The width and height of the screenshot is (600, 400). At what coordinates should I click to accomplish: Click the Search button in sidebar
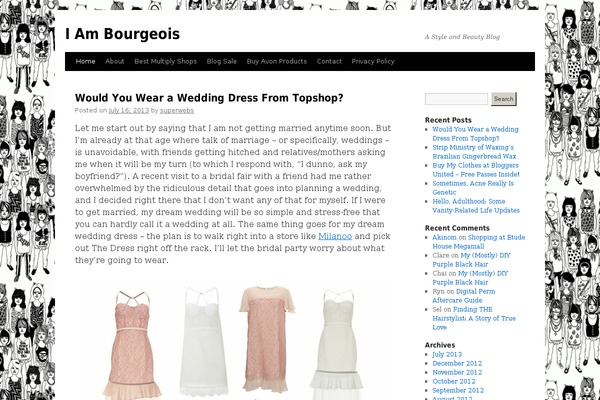504,99
